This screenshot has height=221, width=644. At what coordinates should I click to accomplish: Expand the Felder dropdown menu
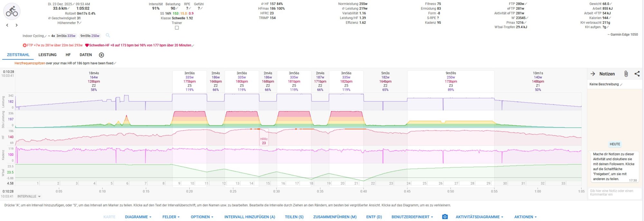click(171, 217)
